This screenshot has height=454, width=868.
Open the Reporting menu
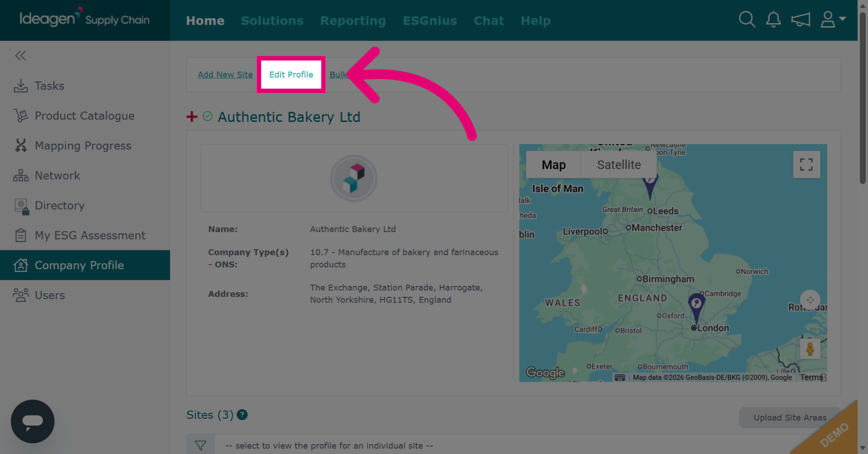pyautogui.click(x=353, y=20)
